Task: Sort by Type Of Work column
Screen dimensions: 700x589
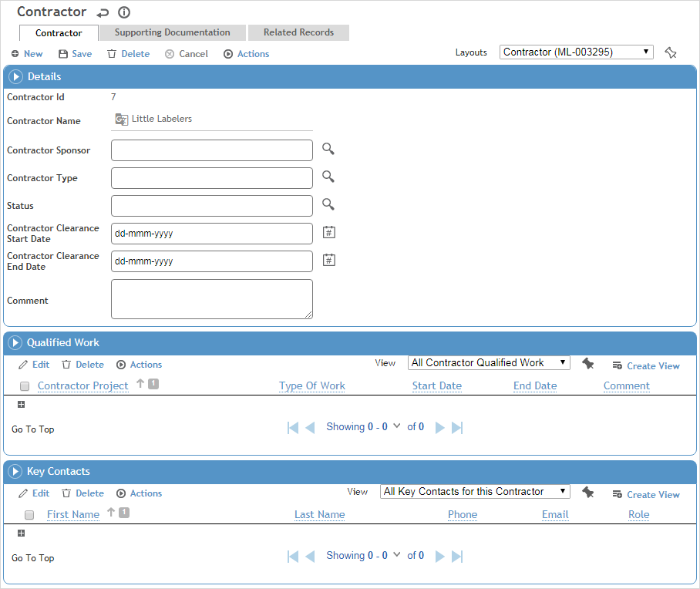Action: point(311,386)
